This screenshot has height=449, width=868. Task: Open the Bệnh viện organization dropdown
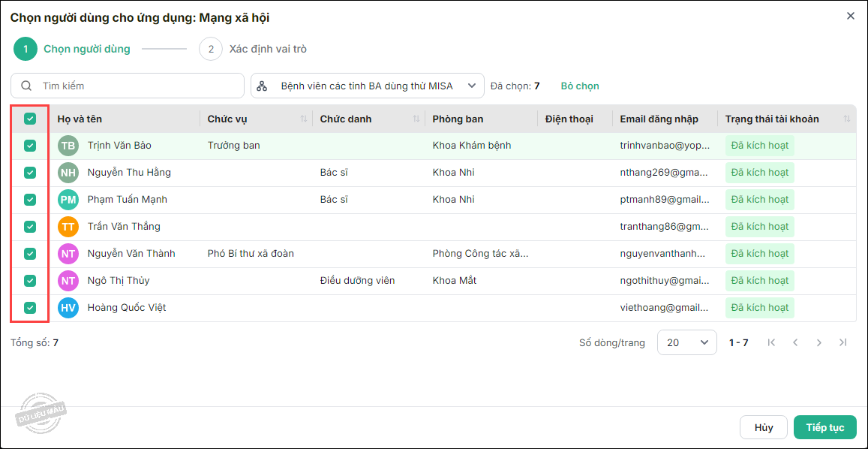[367, 86]
